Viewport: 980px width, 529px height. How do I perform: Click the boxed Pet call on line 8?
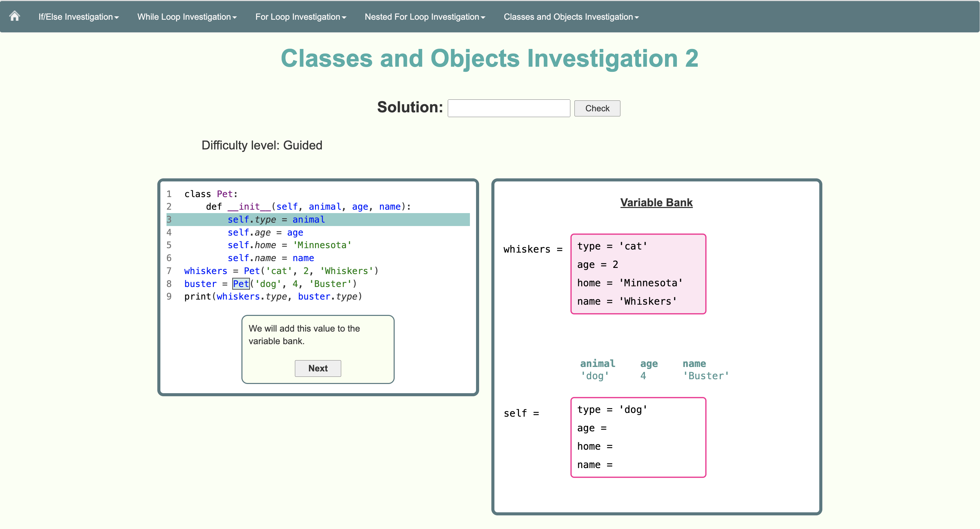[x=241, y=284]
